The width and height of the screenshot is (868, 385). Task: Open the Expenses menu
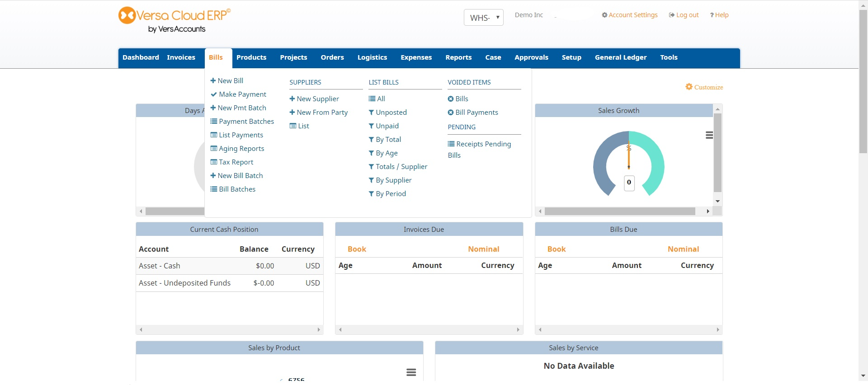click(x=416, y=57)
